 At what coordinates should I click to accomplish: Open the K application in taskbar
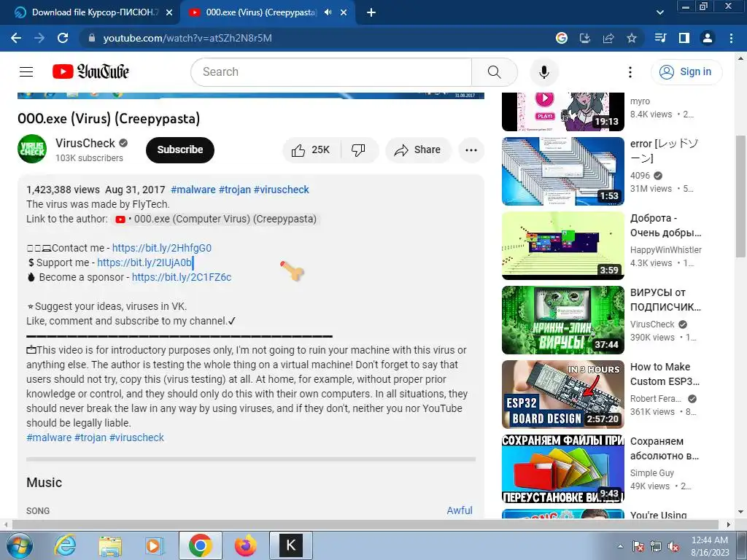pyautogui.click(x=291, y=545)
